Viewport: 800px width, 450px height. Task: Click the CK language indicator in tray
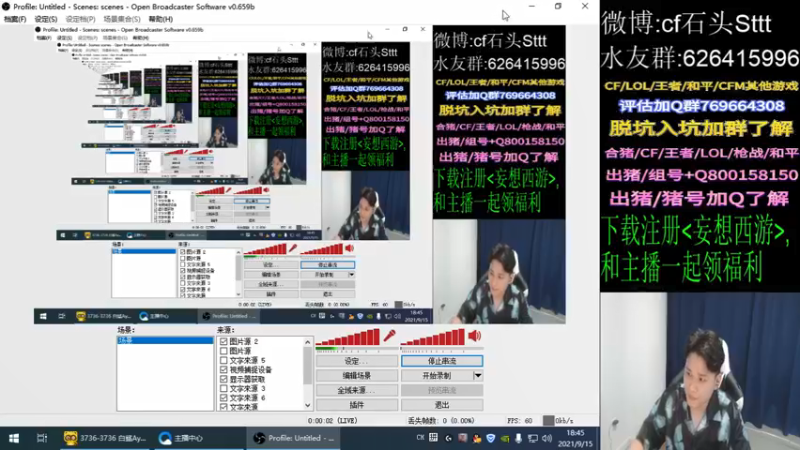420,438
